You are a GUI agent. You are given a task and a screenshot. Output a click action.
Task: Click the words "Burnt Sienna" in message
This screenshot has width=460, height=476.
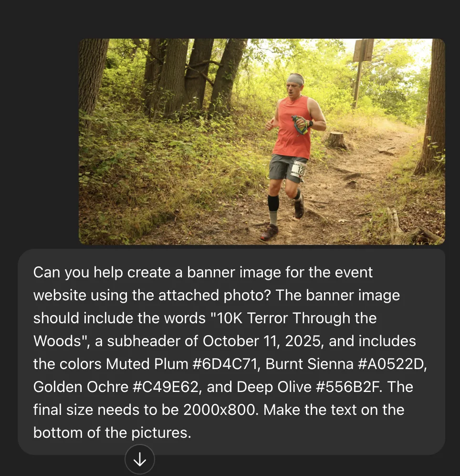tap(310, 364)
